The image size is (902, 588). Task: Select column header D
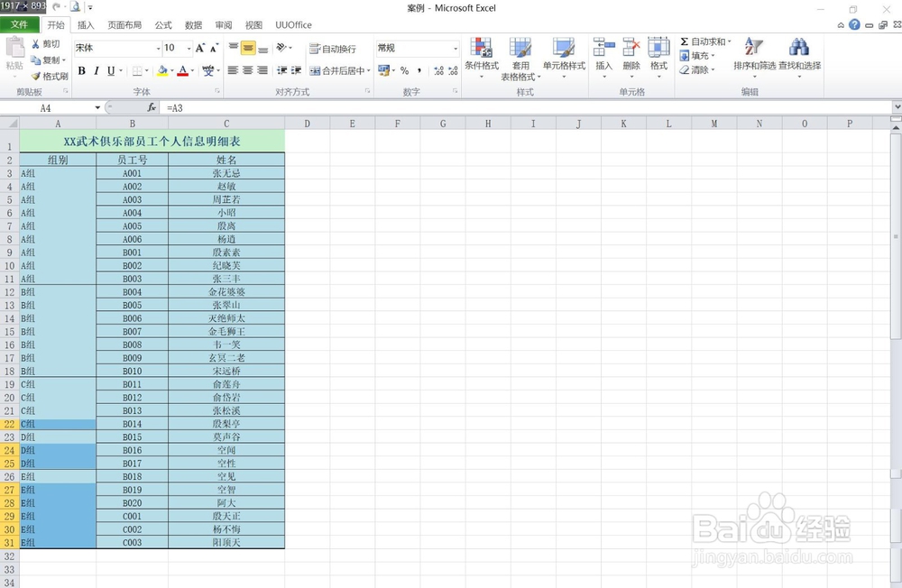point(308,124)
